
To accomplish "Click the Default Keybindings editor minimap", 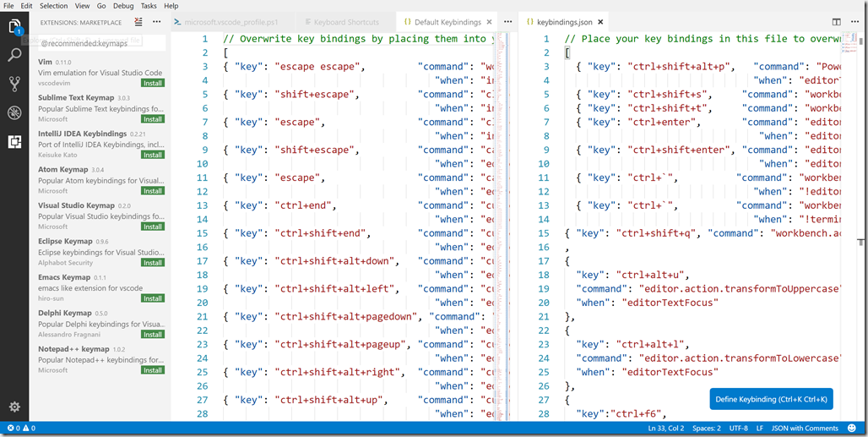I will coord(502,226).
